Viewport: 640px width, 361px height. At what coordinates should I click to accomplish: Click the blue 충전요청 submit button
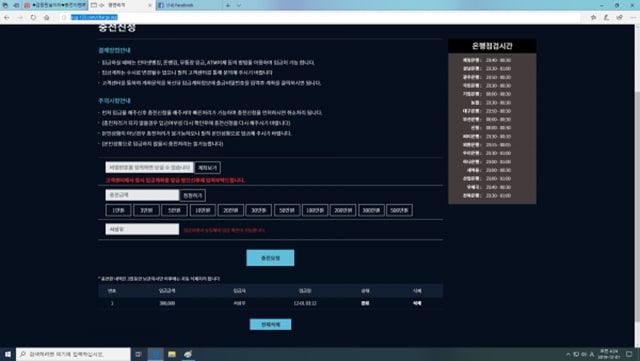coord(270,258)
